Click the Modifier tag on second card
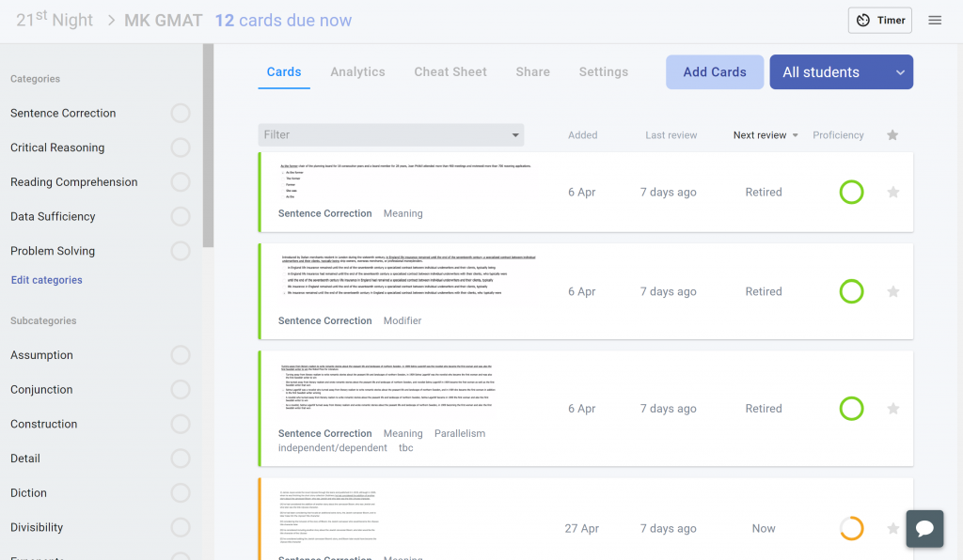 click(x=403, y=320)
